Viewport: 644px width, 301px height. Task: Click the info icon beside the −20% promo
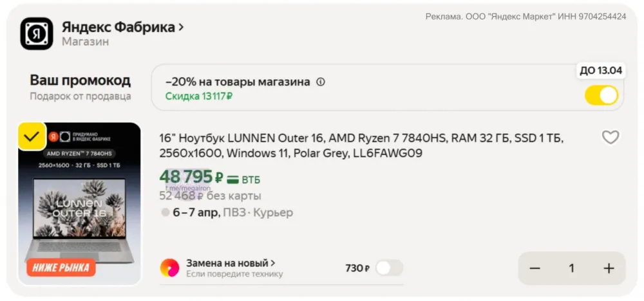click(x=321, y=82)
